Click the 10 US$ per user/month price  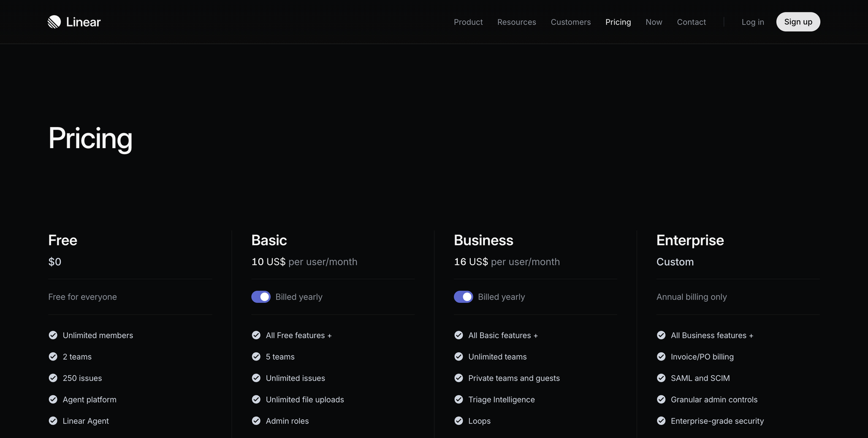tap(304, 262)
